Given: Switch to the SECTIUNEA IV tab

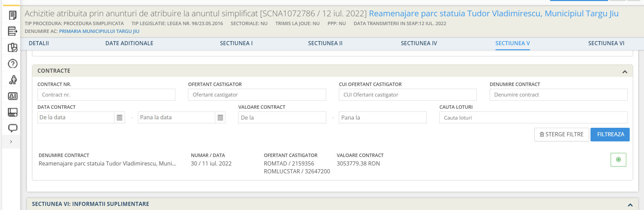Looking at the screenshot, I should pyautogui.click(x=419, y=43).
